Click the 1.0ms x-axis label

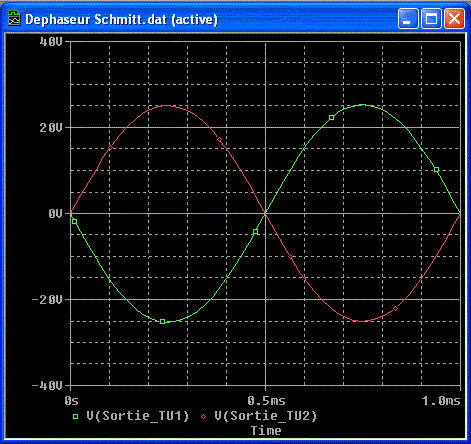coord(441,401)
